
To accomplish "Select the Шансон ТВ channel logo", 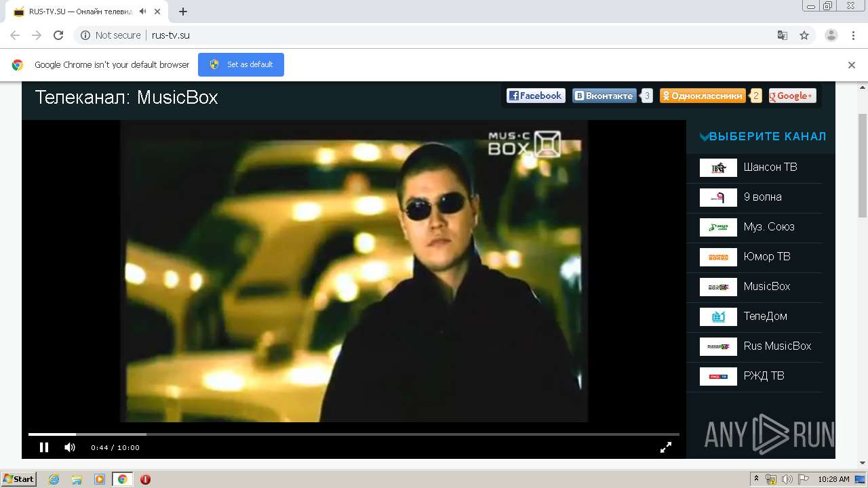I will click(x=718, y=167).
